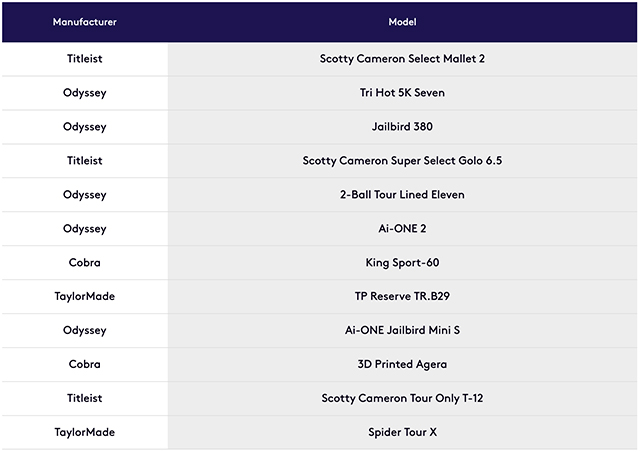Click Titleist in the first row
This screenshot has height=452, width=640.
coord(84,59)
